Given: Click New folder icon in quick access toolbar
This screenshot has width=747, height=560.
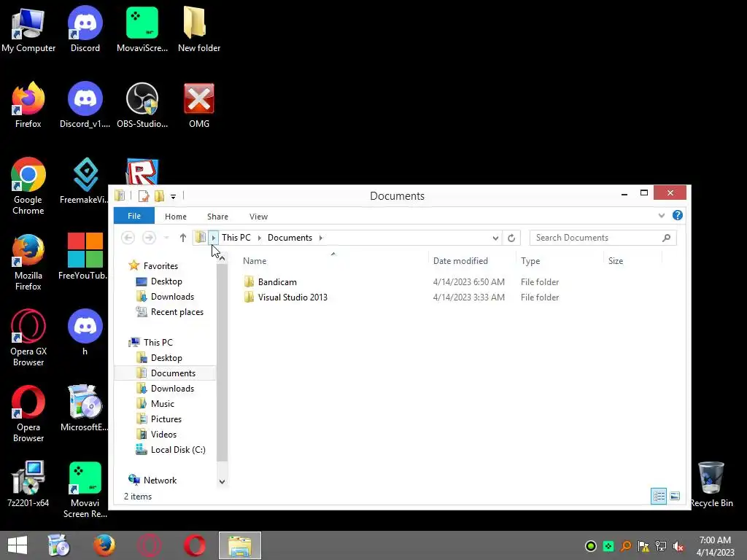Looking at the screenshot, I should [159, 195].
